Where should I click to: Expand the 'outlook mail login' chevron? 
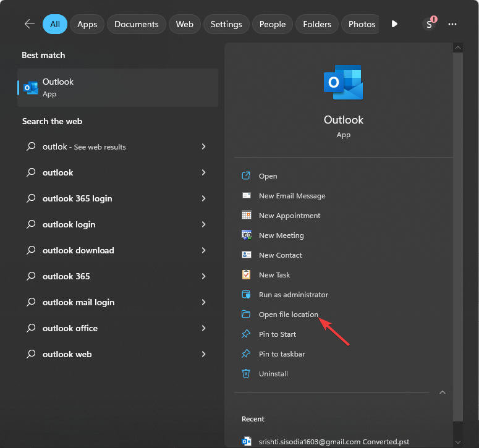[203, 302]
